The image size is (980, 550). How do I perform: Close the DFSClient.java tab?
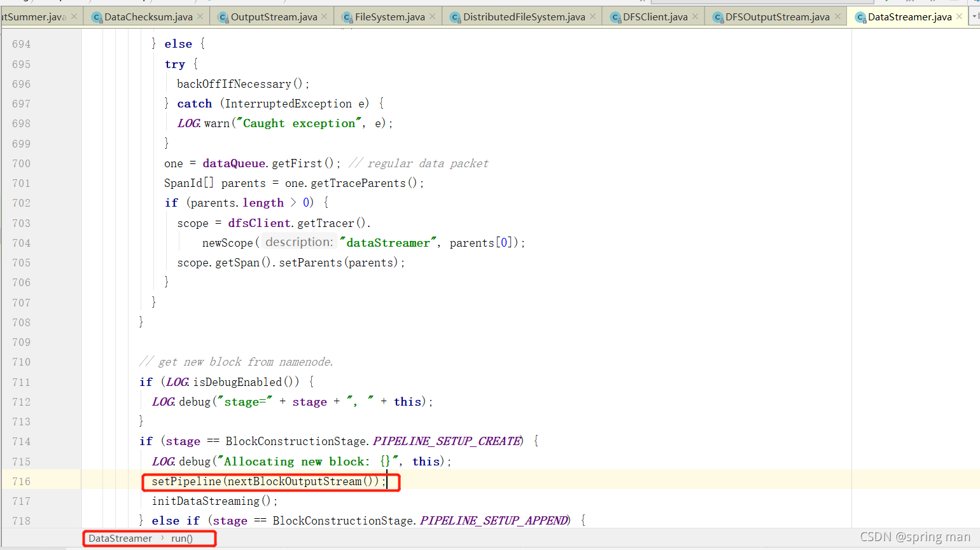pos(695,17)
